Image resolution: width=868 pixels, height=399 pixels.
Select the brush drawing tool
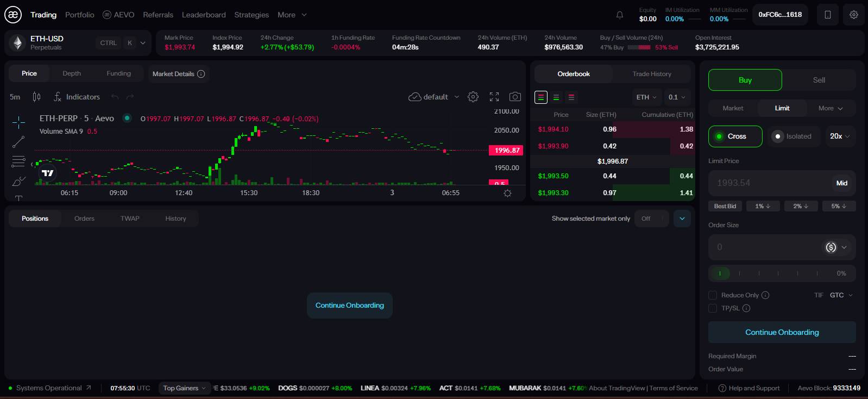(18, 181)
